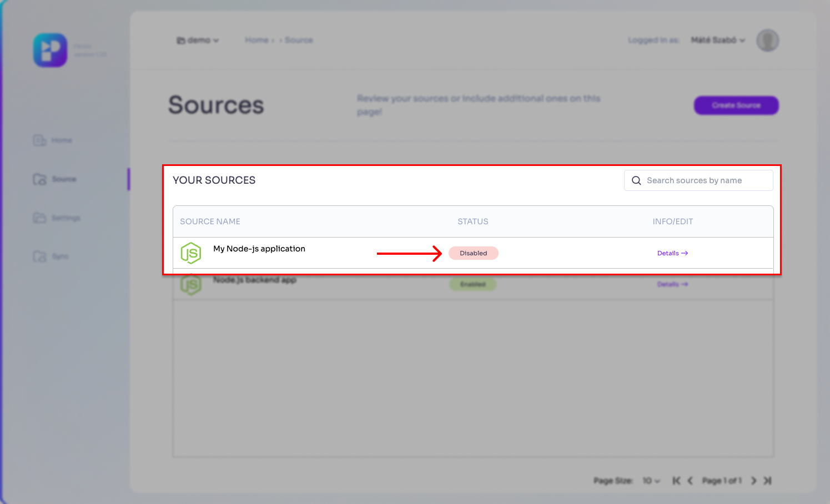Screen dimensions: 830x504
Task: Open Details for My Node-js application
Action: 672,253
